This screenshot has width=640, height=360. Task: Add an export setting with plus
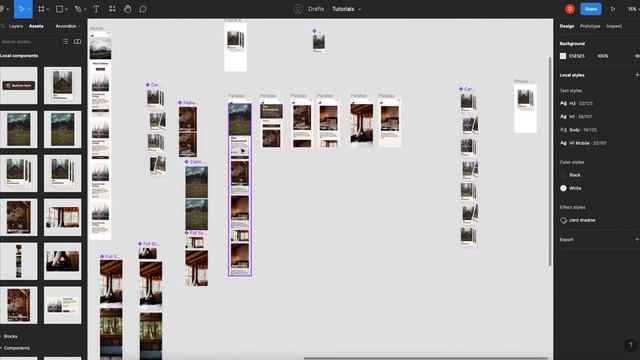point(637,240)
